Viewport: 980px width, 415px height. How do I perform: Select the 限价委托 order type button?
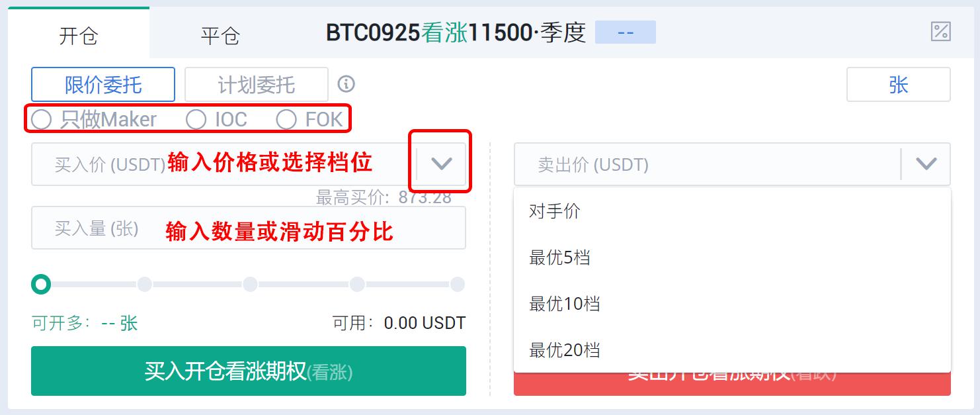coord(103,85)
